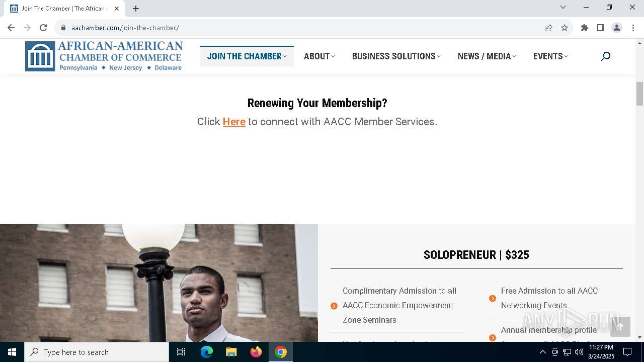The width and height of the screenshot is (644, 362).
Task: Open the Chrome three-dot menu
Action: pos(633,28)
